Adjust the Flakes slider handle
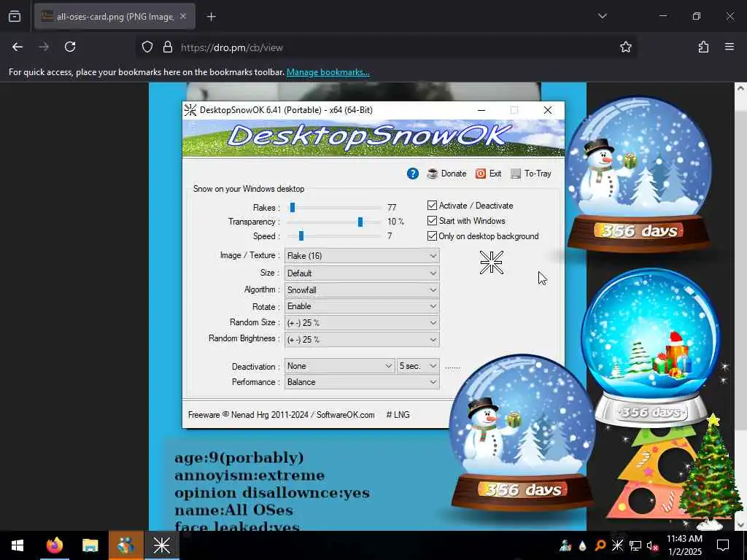This screenshot has width=747, height=560. coord(293,207)
